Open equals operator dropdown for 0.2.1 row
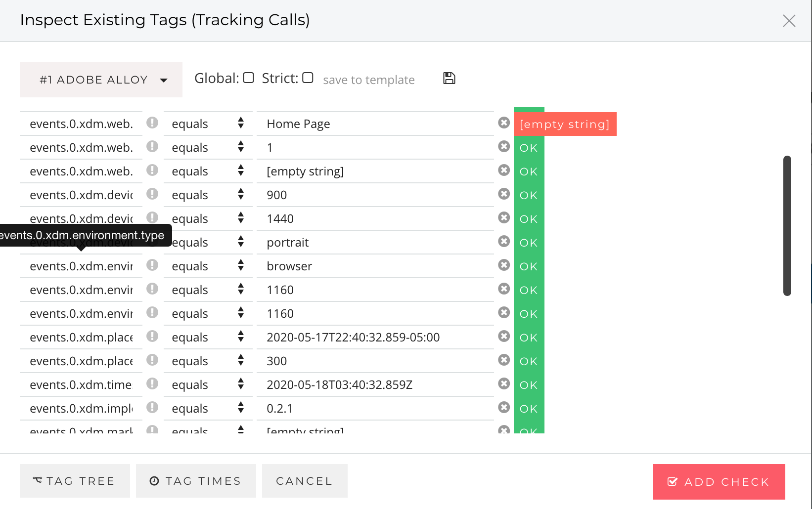This screenshot has width=812, height=509. pyautogui.click(x=208, y=408)
